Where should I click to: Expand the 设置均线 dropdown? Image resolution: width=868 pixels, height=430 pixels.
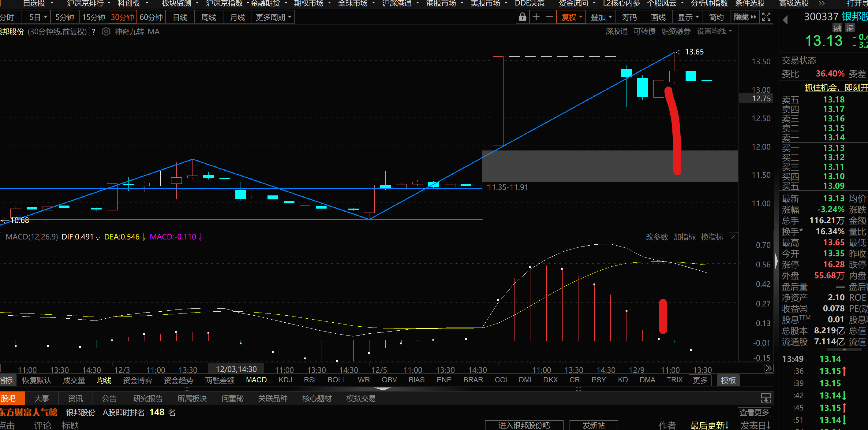(714, 31)
